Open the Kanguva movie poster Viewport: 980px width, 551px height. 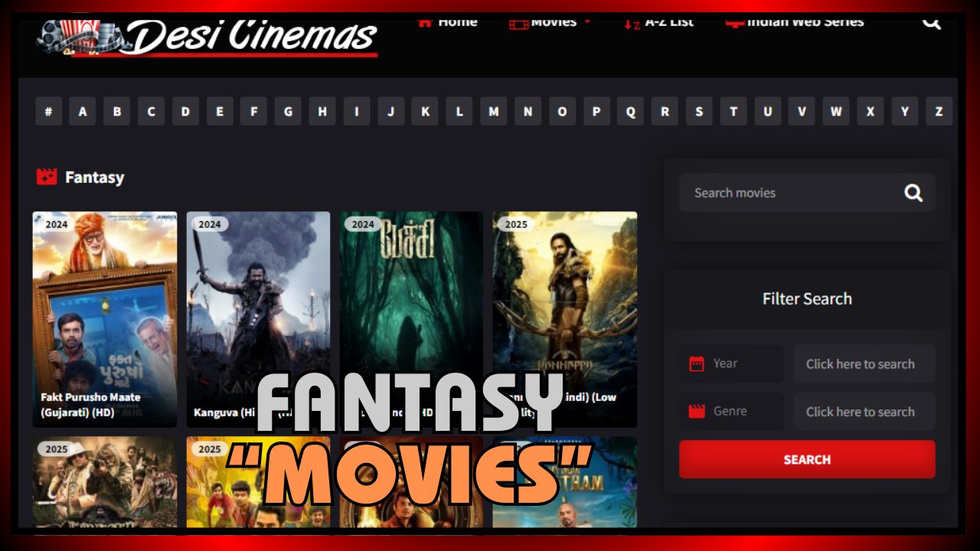click(x=258, y=306)
